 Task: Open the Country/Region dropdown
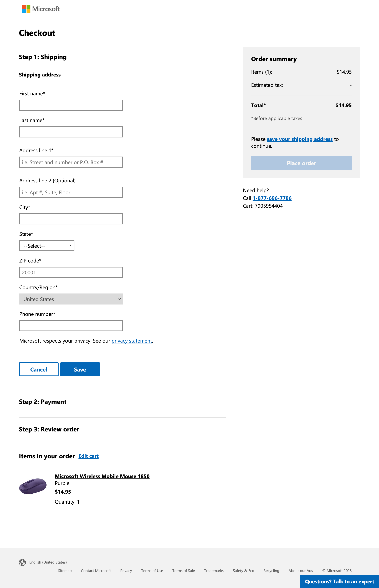point(71,299)
